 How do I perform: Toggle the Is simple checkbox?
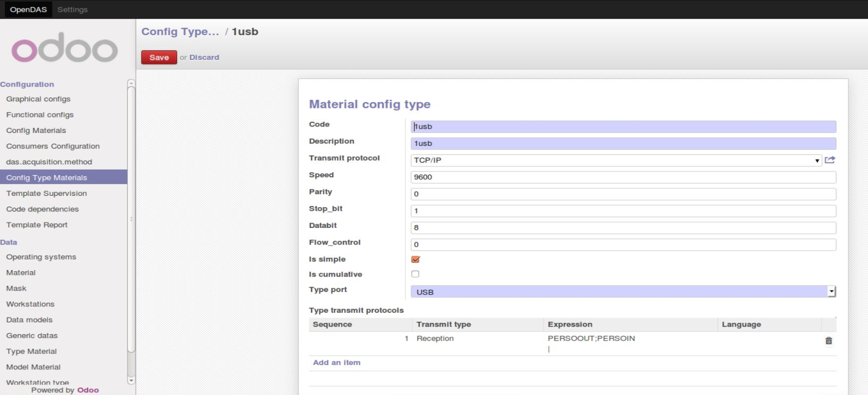[416, 259]
